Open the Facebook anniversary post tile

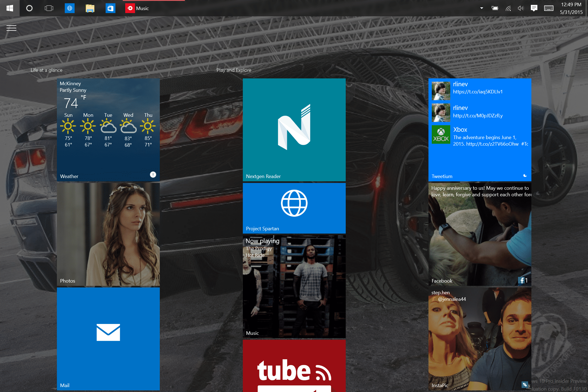480,234
